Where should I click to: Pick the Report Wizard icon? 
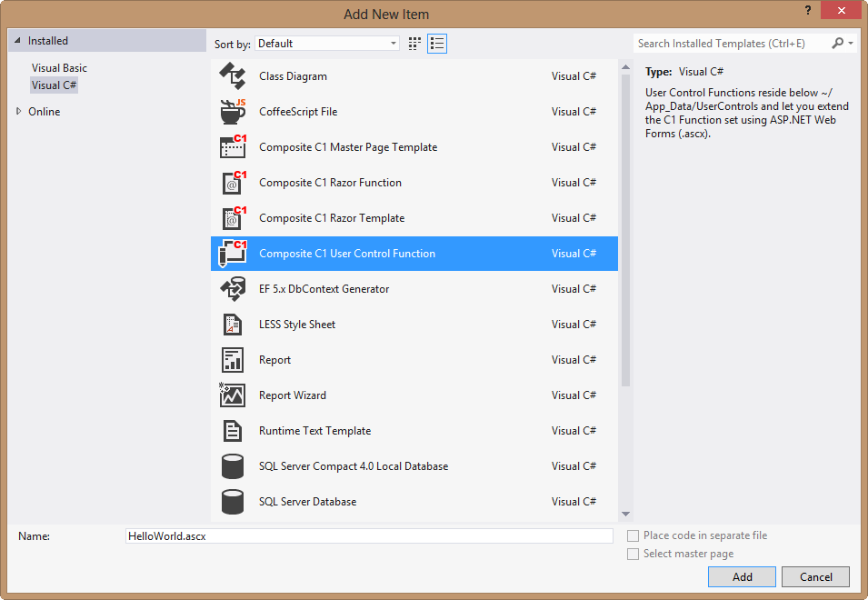point(233,395)
